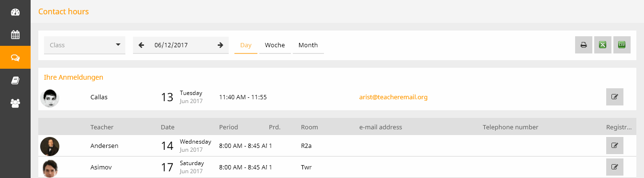Switch to the Month view tab
The image size is (644, 178).
(308, 45)
